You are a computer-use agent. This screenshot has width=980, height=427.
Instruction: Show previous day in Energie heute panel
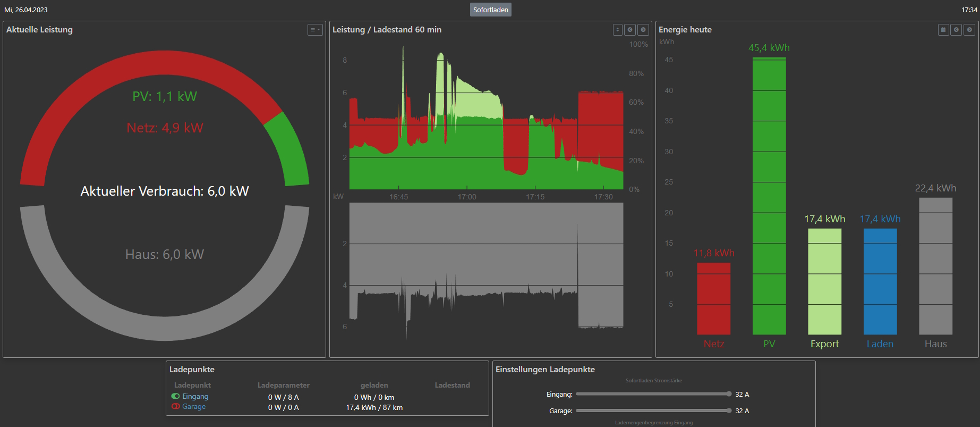tap(956, 30)
